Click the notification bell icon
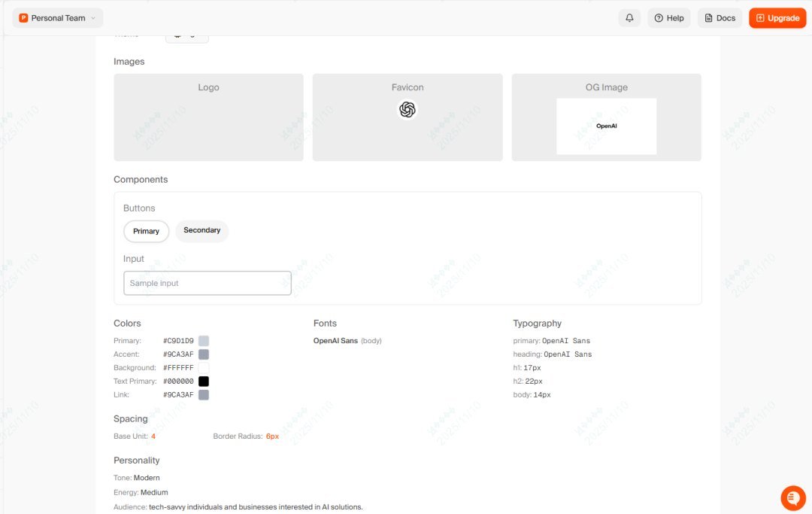Screen dimensions: 812x514 tap(629, 18)
